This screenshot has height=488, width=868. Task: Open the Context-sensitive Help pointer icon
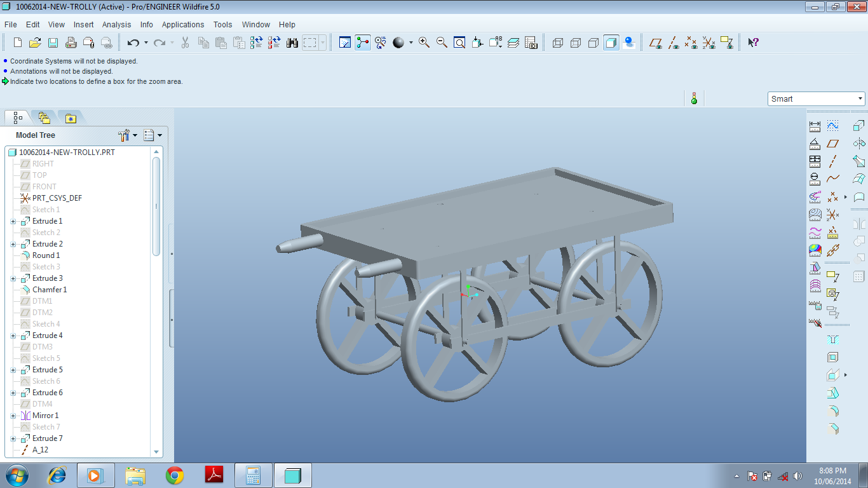pyautogui.click(x=753, y=43)
